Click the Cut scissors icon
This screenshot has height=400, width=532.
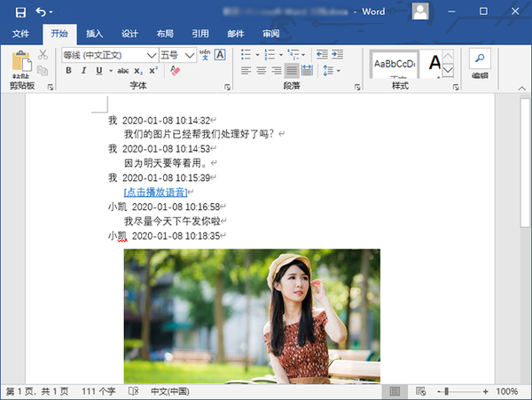tap(43, 55)
